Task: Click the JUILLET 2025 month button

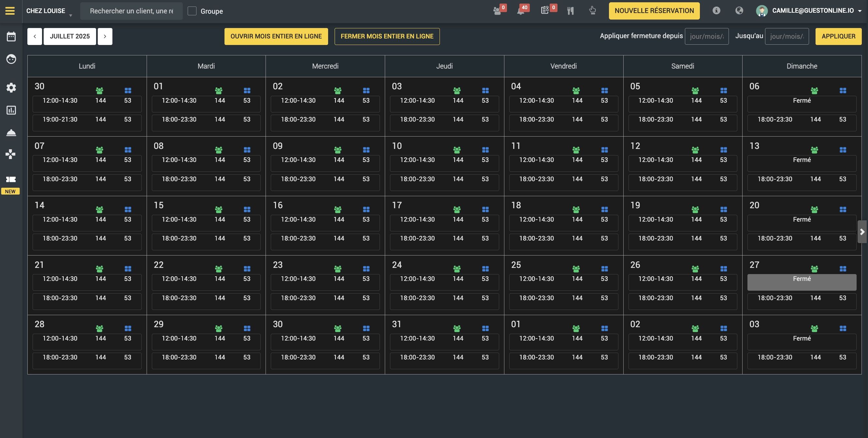Action: (x=70, y=36)
